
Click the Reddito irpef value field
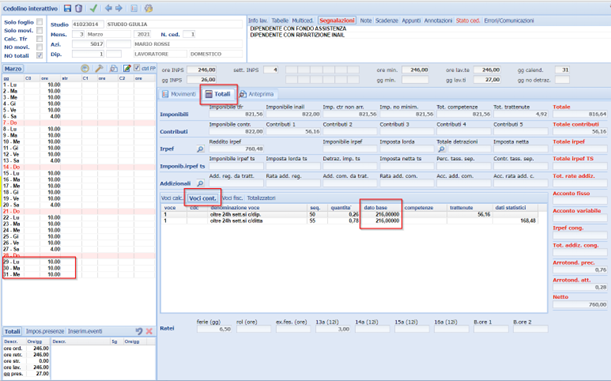pyautogui.click(x=236, y=149)
